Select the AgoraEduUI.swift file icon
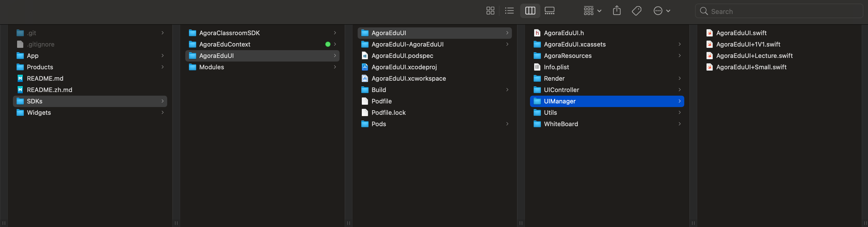 pyautogui.click(x=709, y=33)
